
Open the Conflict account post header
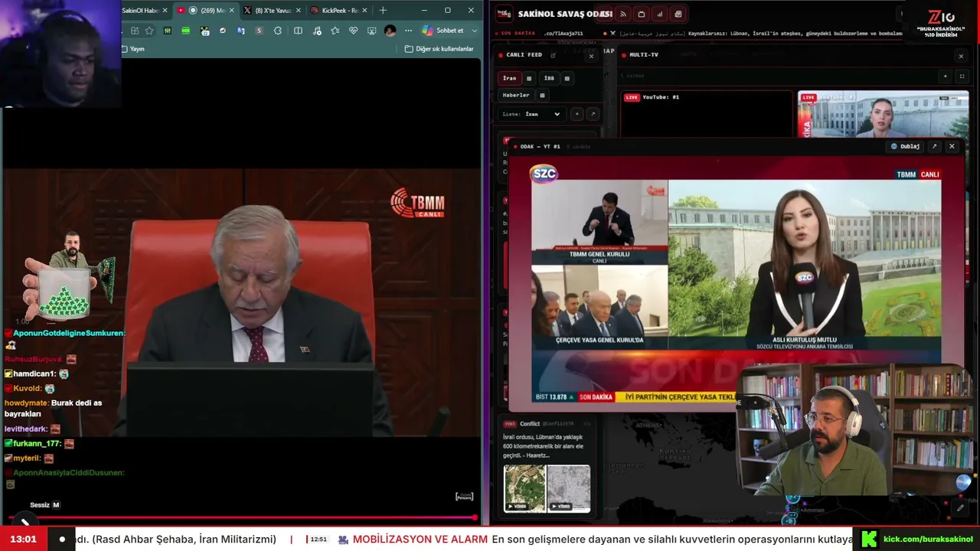(x=547, y=424)
